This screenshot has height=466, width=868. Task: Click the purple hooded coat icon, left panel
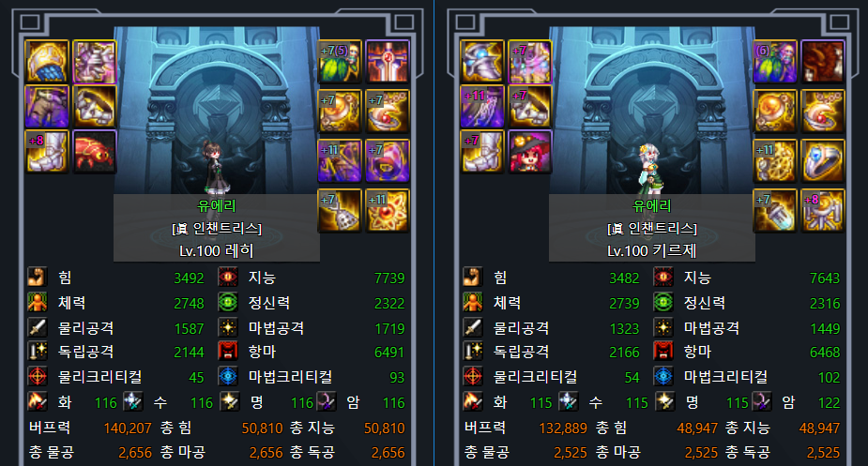[x=47, y=106]
